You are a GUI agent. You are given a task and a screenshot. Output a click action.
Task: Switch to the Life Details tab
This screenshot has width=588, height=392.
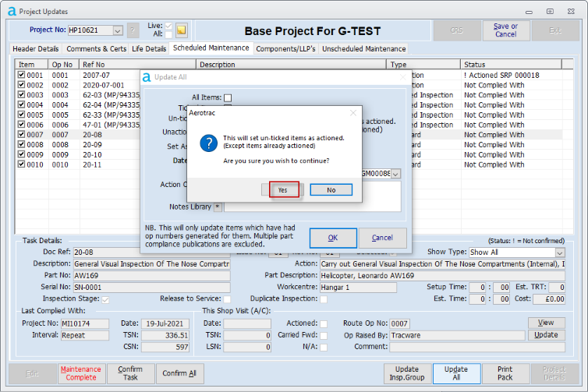coord(149,49)
